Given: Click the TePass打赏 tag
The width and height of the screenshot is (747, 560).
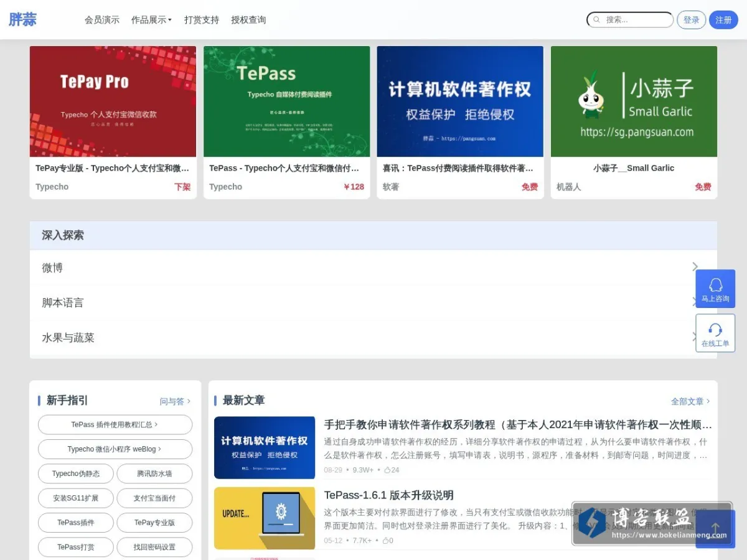Looking at the screenshot, I should click(x=76, y=548).
